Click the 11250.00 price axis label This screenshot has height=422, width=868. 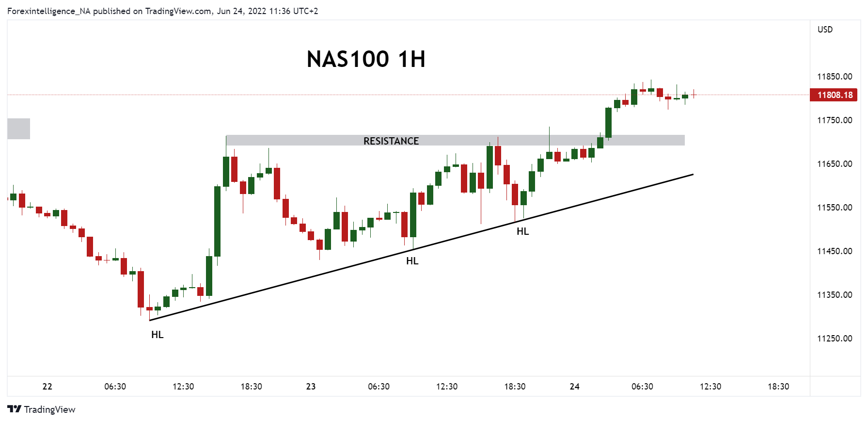coord(835,339)
